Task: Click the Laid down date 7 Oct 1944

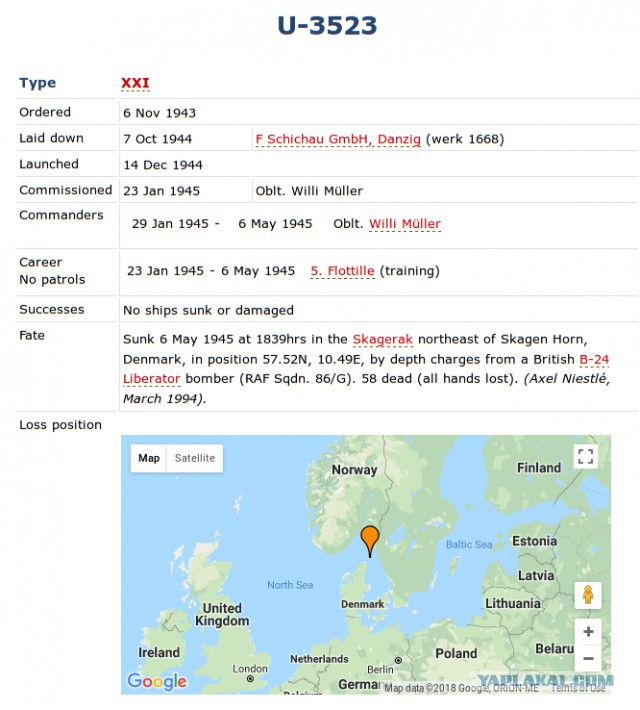Action: (158, 139)
